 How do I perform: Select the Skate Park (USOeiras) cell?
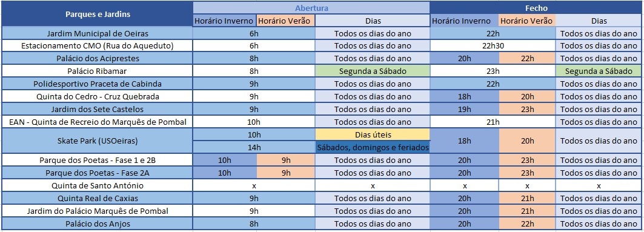pos(98,141)
